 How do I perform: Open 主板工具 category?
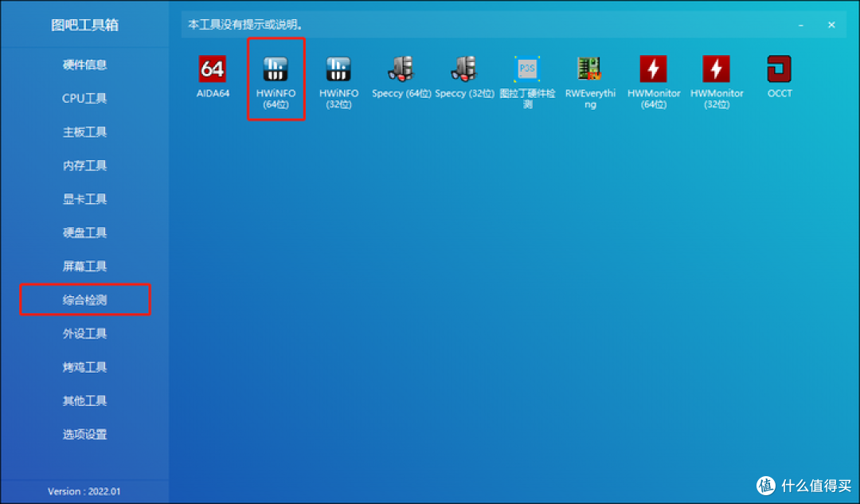[x=84, y=131]
